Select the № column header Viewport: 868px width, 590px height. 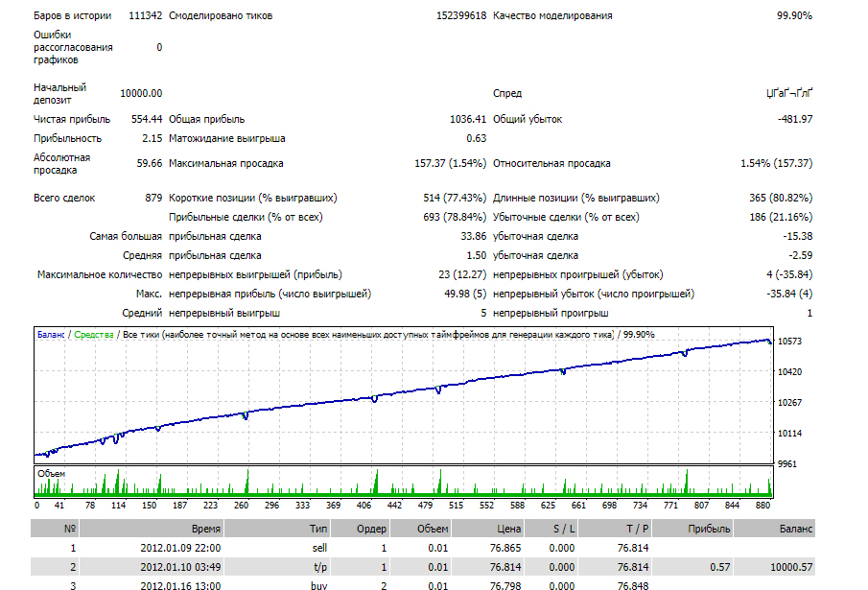tap(55, 529)
